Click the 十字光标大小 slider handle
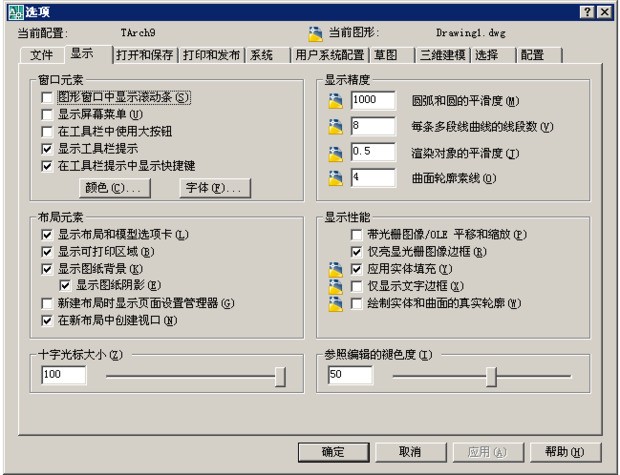 click(x=280, y=375)
